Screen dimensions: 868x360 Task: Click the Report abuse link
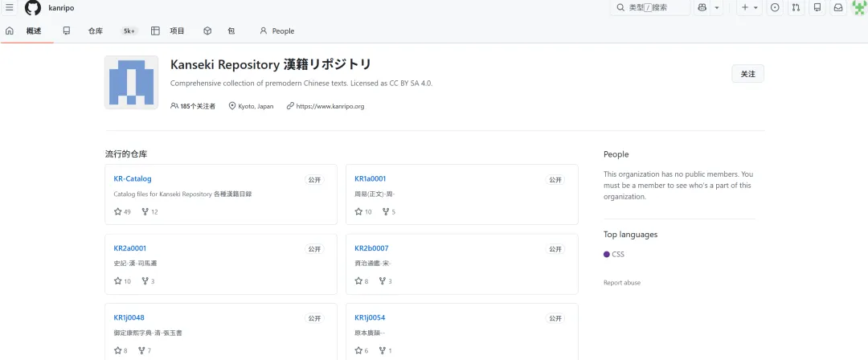coord(621,283)
